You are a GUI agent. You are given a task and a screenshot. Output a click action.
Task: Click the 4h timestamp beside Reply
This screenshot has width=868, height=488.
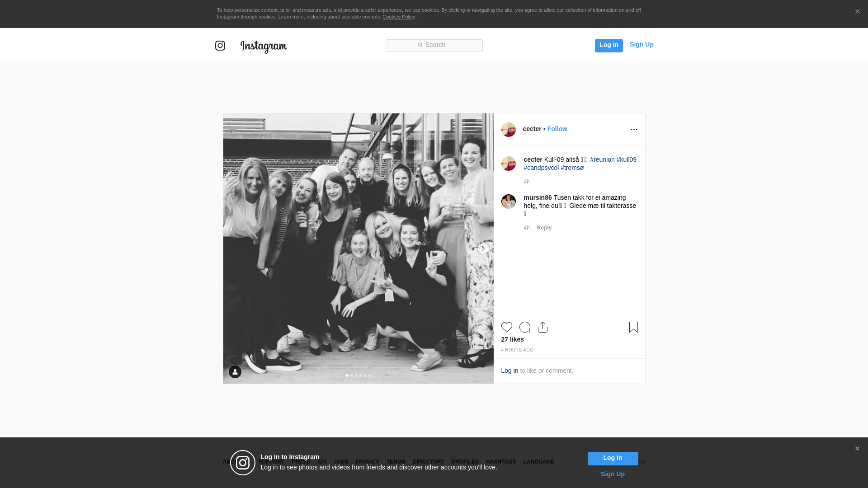pos(527,228)
